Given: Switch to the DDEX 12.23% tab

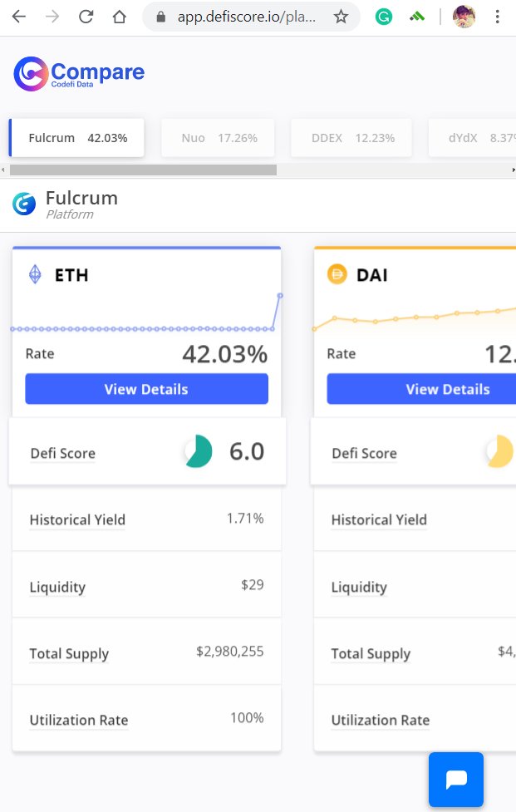Looking at the screenshot, I should pyautogui.click(x=351, y=138).
